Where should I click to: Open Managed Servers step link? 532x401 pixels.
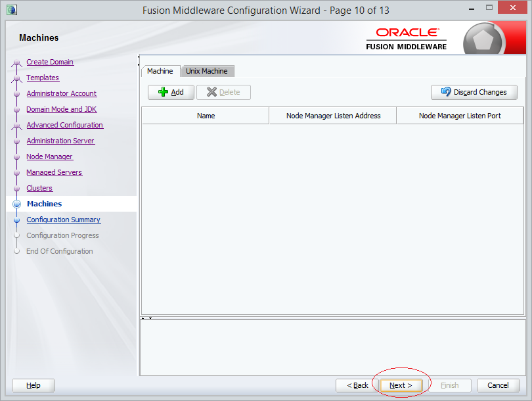click(55, 172)
